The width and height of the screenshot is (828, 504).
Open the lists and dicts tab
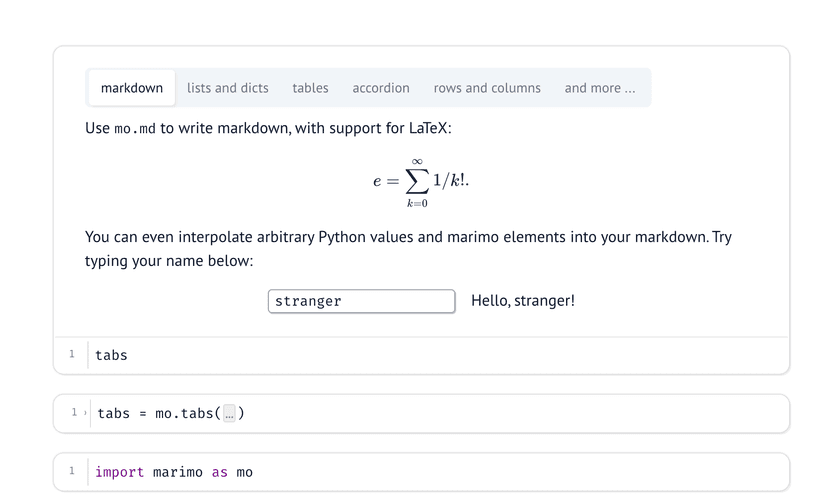point(227,88)
